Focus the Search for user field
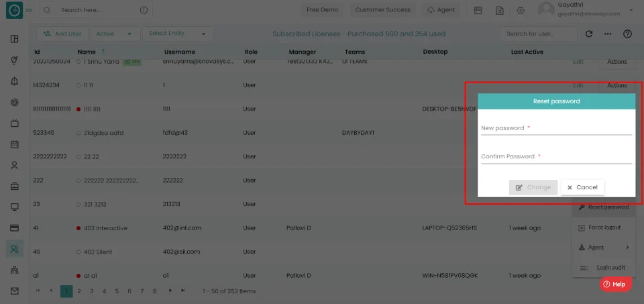The image size is (644, 304). coord(539,34)
